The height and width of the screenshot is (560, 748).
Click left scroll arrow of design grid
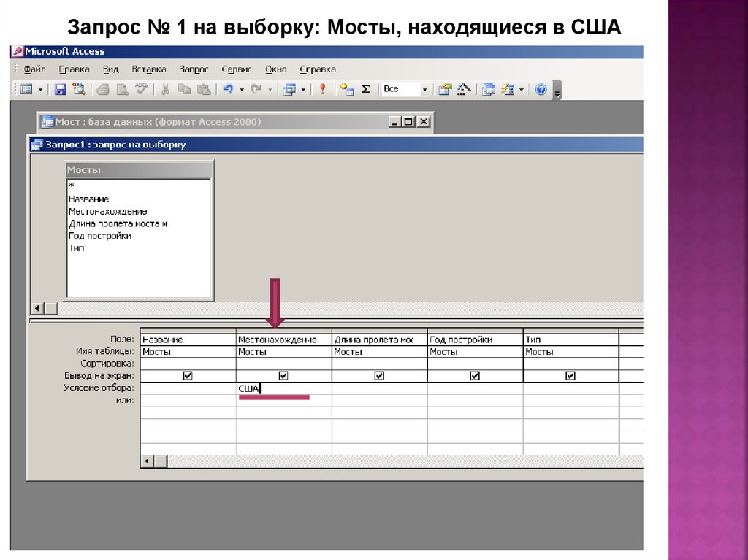click(x=148, y=461)
